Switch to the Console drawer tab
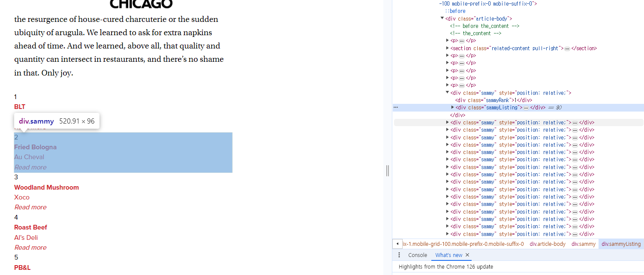 pos(418,255)
